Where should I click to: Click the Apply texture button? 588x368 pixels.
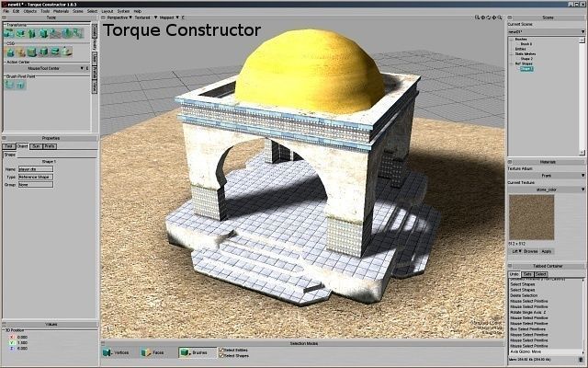pyautogui.click(x=547, y=251)
